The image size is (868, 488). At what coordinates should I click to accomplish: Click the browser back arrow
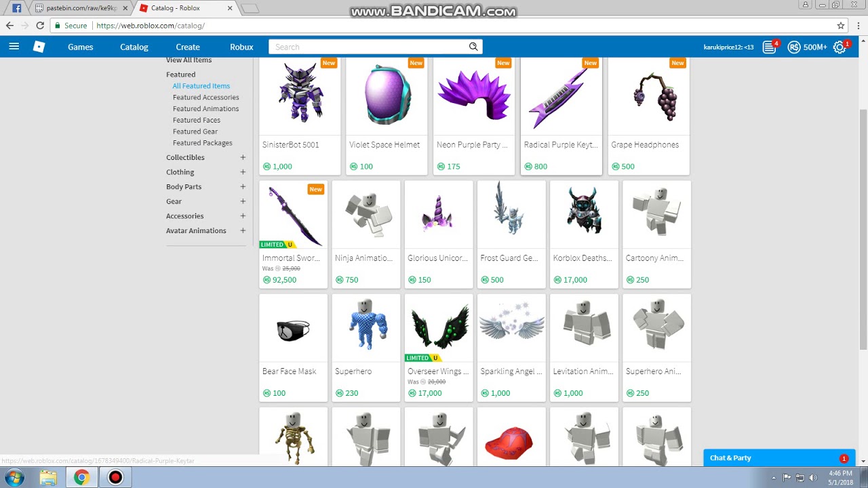coord(9,26)
